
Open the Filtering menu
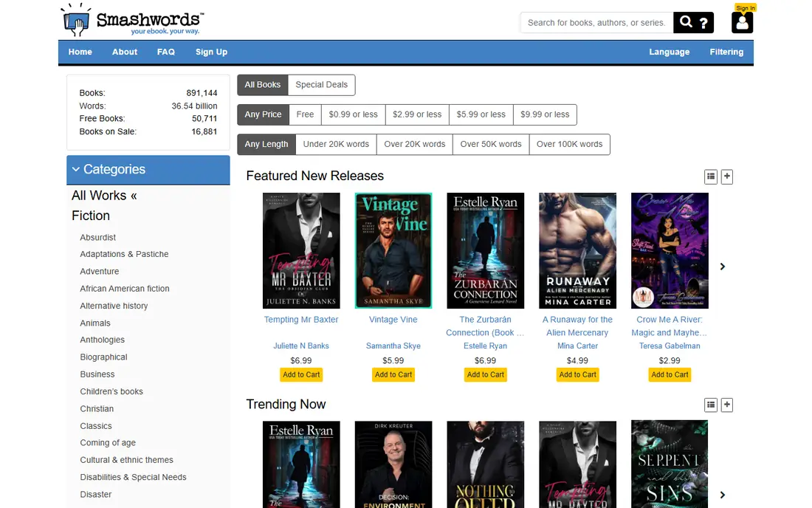click(726, 52)
